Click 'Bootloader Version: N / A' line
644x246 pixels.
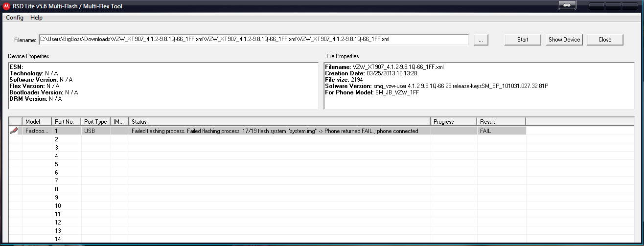[44, 92]
